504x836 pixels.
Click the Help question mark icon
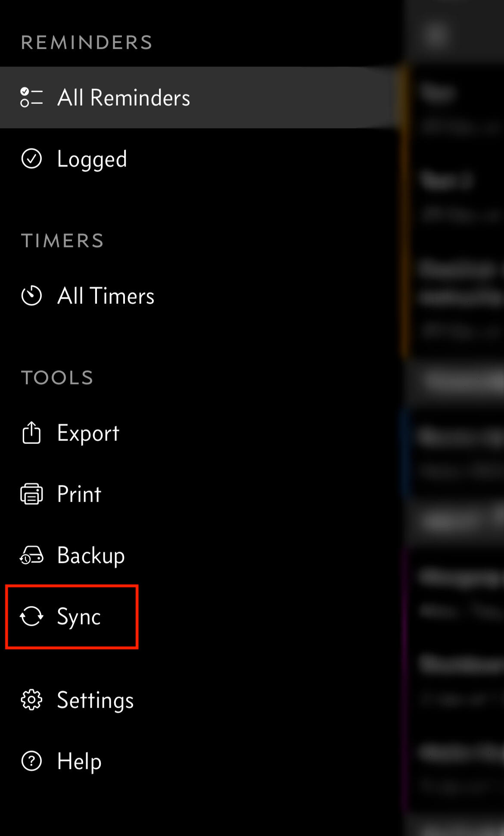(31, 761)
